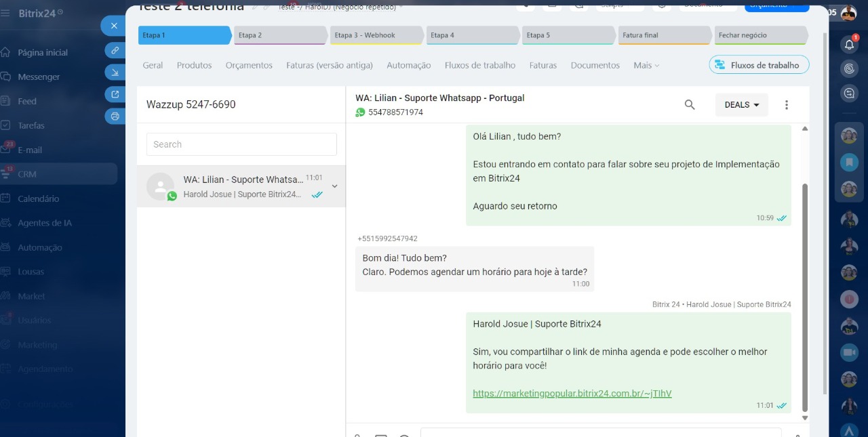868x437 pixels.
Task: Move deal to Fatura final stage
Action: (x=665, y=35)
